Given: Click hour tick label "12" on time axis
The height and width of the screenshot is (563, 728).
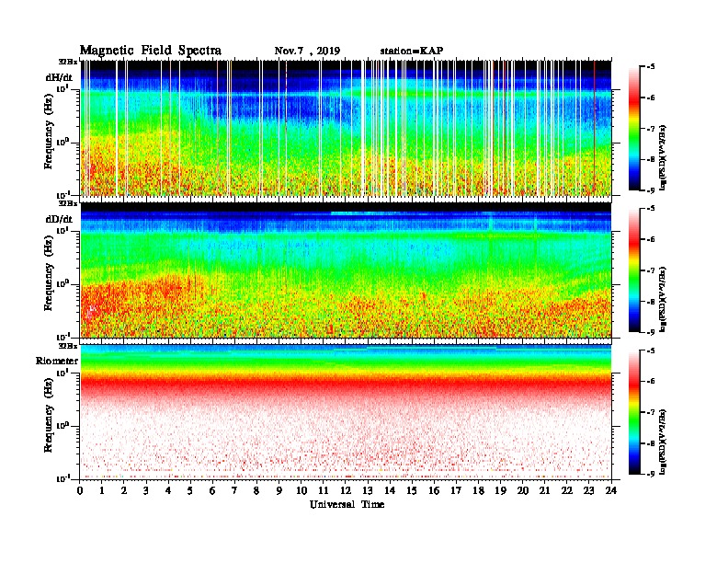Looking at the screenshot, I should tap(346, 491).
